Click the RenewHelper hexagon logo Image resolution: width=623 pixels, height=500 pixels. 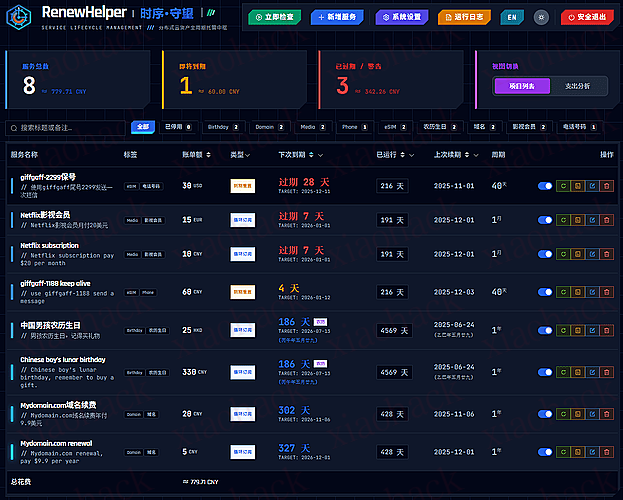tap(19, 17)
